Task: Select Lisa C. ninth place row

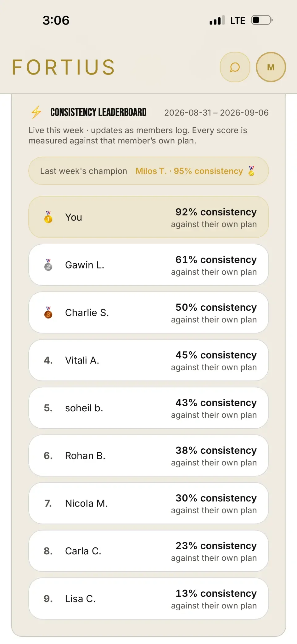Action: pos(148,599)
